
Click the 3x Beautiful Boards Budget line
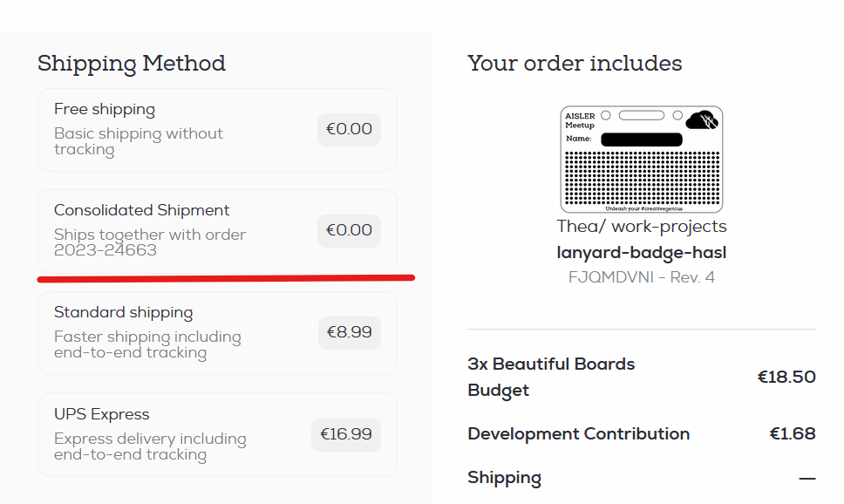pyautogui.click(x=551, y=377)
